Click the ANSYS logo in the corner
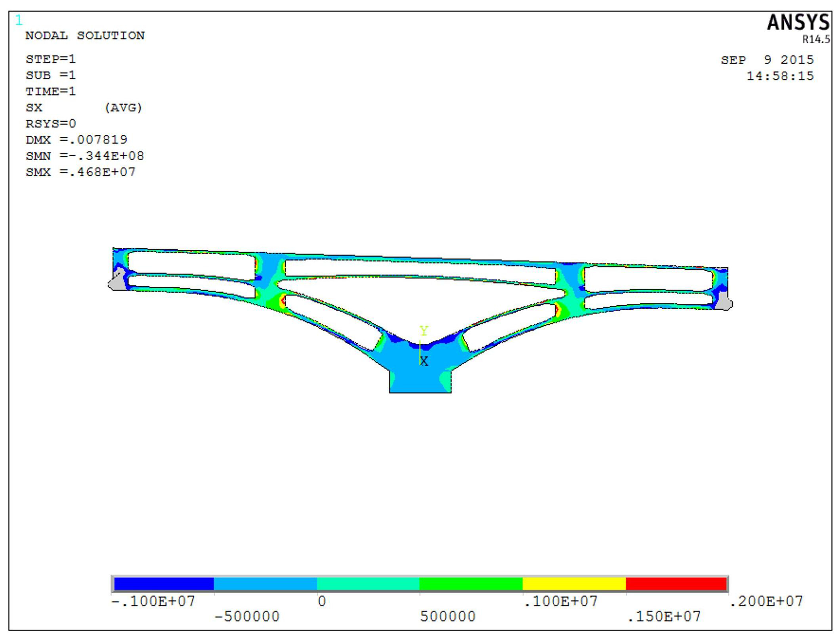The height and width of the screenshot is (636, 840). (797, 23)
